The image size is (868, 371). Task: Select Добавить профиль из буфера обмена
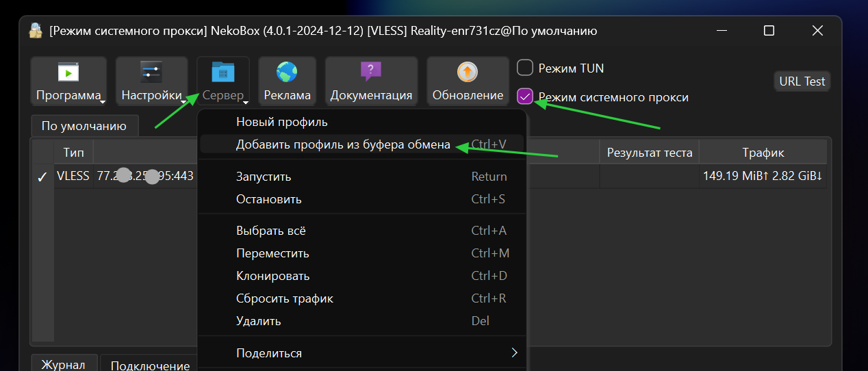point(362,144)
